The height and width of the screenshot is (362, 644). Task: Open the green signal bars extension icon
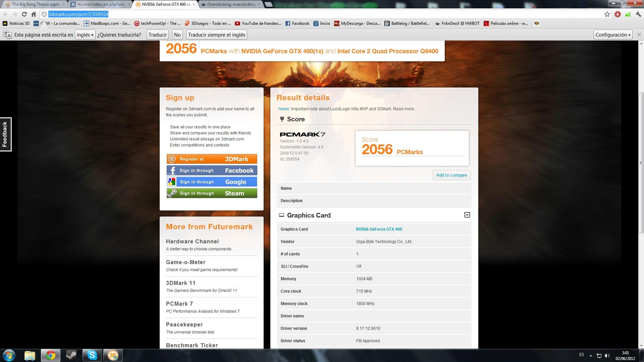pos(628,14)
